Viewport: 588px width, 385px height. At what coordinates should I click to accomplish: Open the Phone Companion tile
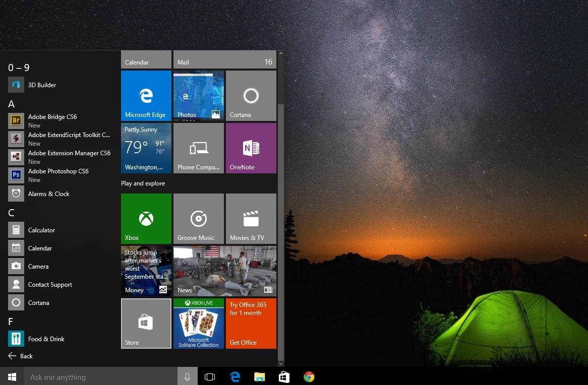point(199,148)
